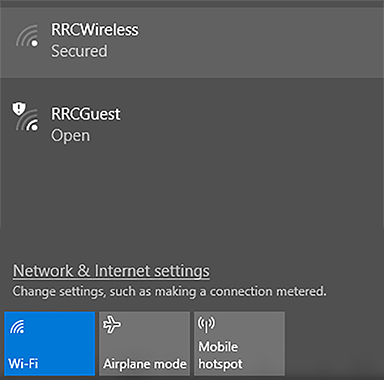Viewport: 384px width, 380px height.
Task: Click the RRCGuest signal icon with warning shield
Action: click(26, 117)
